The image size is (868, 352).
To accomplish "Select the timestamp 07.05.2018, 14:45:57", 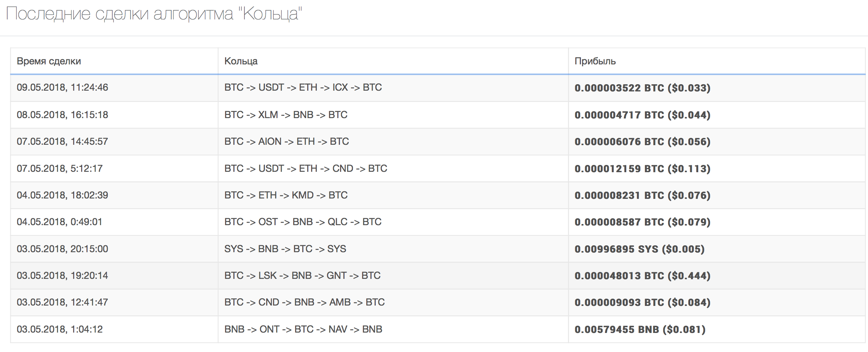I will tap(62, 141).
